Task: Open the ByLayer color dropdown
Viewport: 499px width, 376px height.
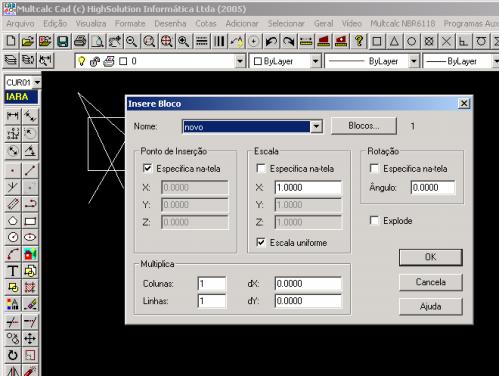Action: (315, 61)
